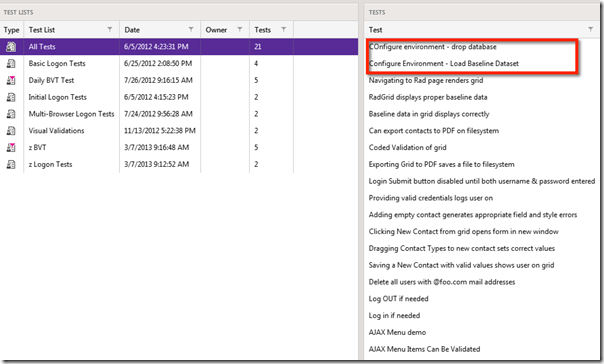604x364 pixels.
Task: Select test Navigating to Rad page renders grid
Action: pos(426,81)
